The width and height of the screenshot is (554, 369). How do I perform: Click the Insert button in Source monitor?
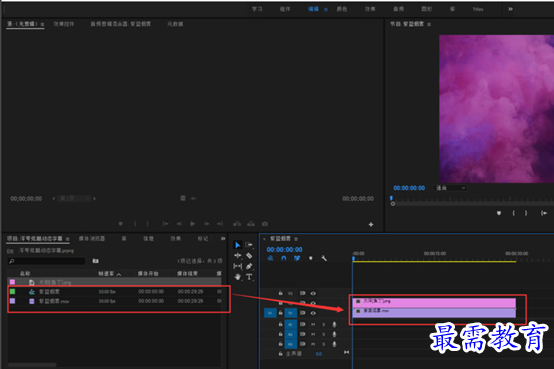[x=237, y=224]
